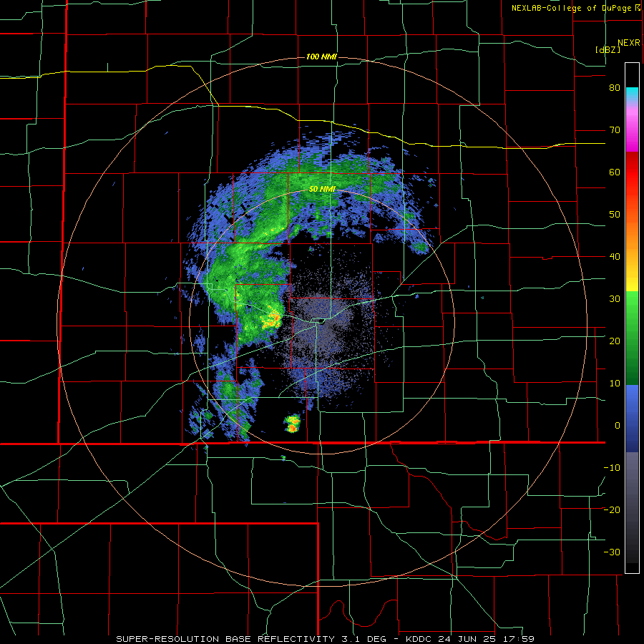Click the -30 dBZ legend value
This screenshot has width=644, height=644.
click(x=612, y=552)
